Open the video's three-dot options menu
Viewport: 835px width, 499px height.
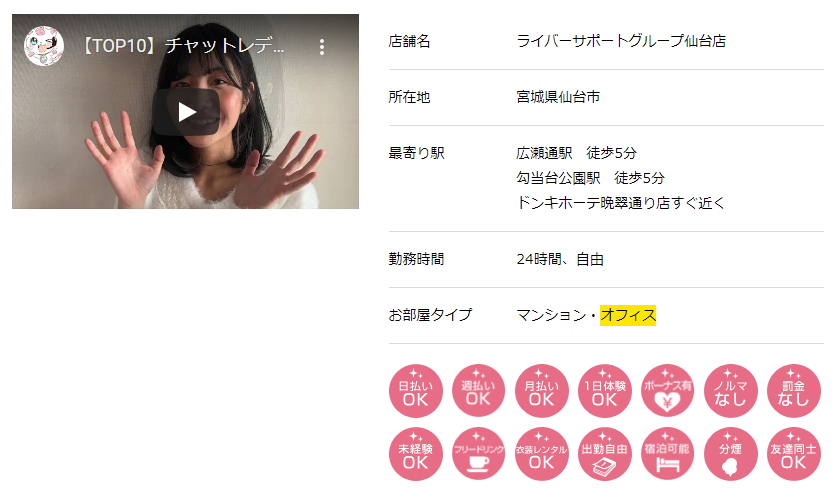click(322, 47)
